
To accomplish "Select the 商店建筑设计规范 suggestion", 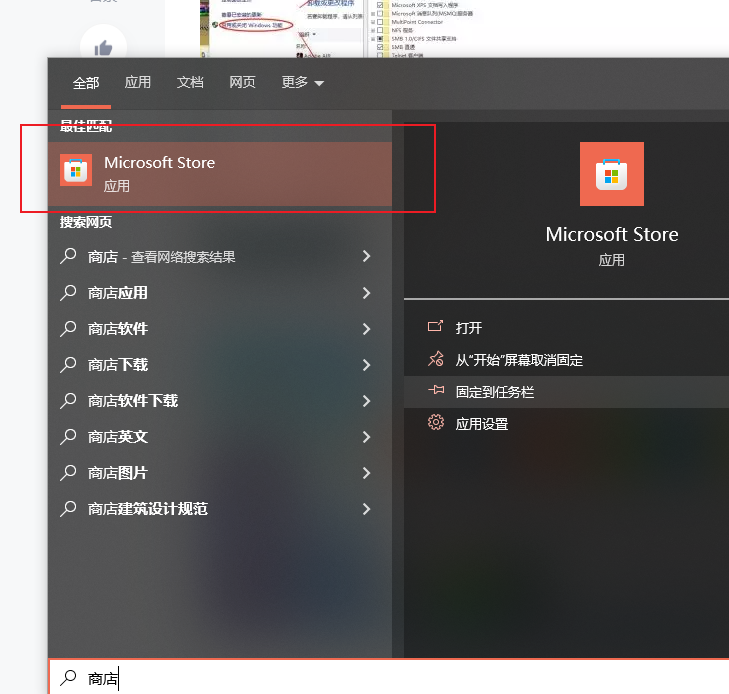I will [220, 509].
